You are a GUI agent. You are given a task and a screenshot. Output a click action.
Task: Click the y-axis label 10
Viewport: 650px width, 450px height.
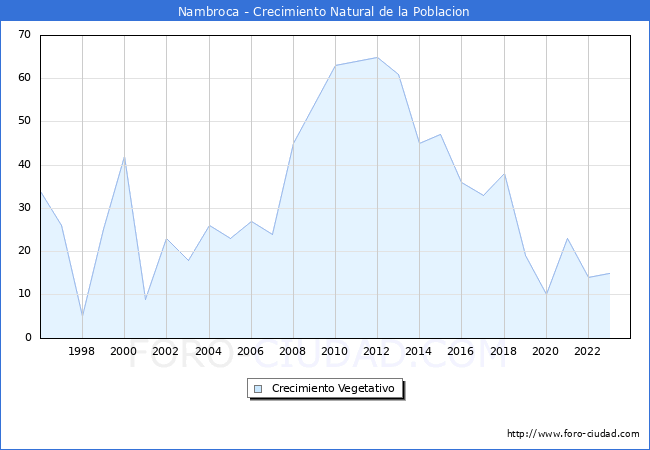click(24, 294)
